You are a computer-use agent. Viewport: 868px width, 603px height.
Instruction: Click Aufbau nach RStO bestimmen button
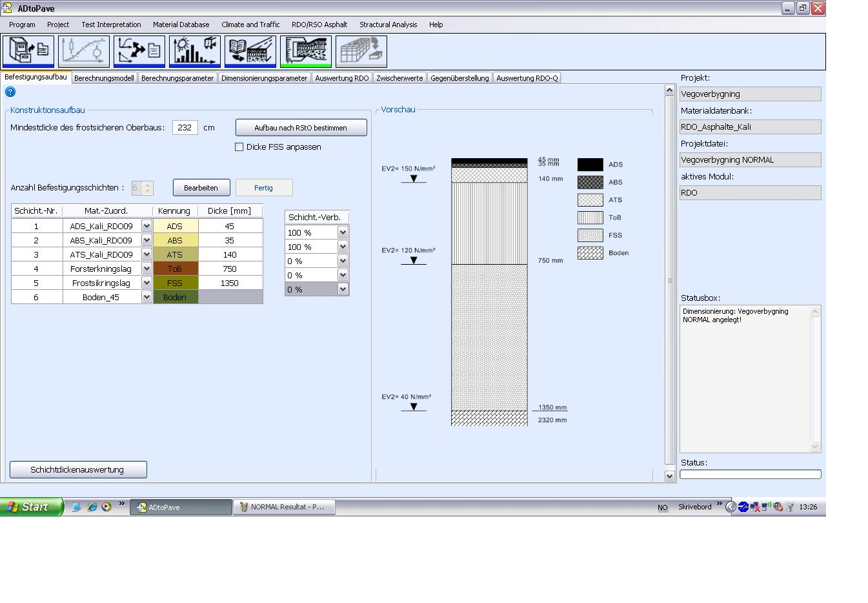tap(301, 128)
